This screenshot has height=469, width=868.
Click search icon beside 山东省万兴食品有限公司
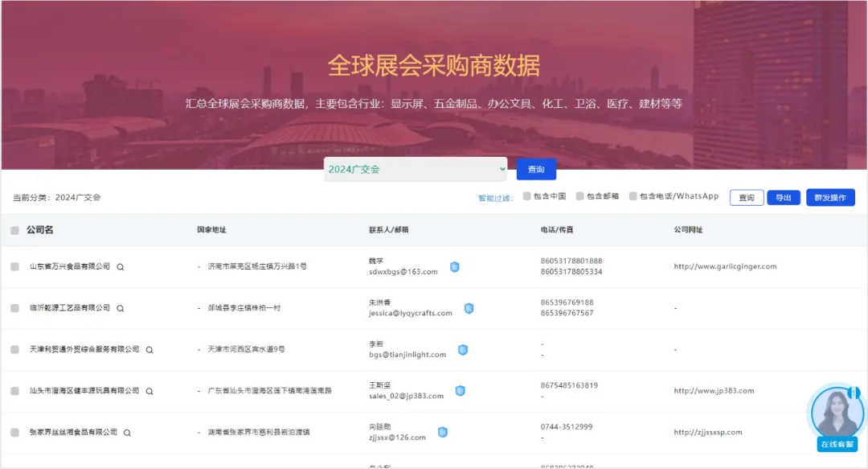click(x=121, y=267)
